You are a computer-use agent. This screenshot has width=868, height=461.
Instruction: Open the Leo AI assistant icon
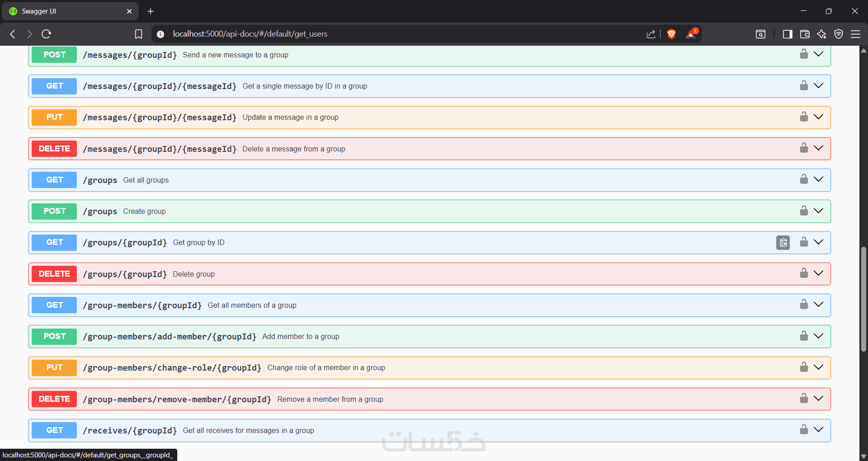(x=821, y=34)
